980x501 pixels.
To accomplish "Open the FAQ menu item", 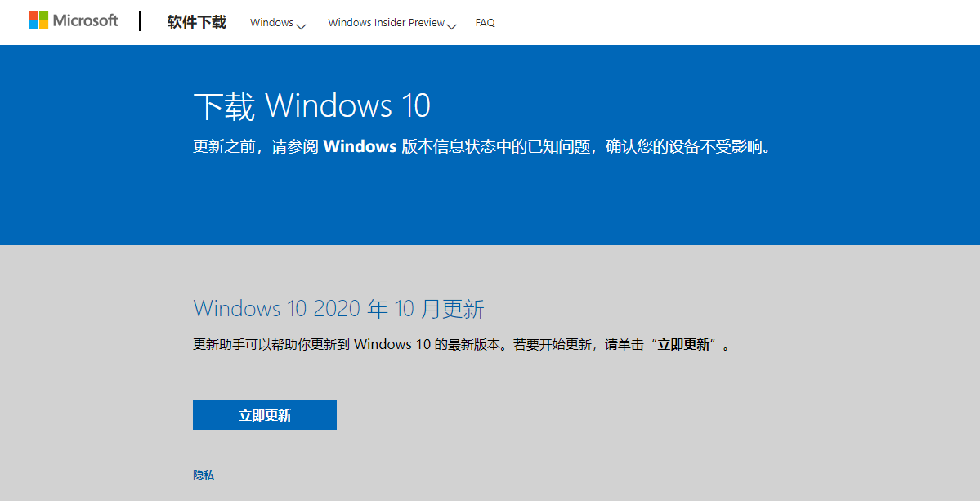I will 485,22.
